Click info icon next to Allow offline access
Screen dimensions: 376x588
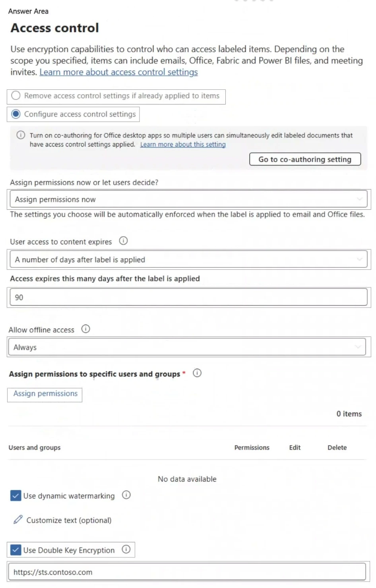[85, 329]
